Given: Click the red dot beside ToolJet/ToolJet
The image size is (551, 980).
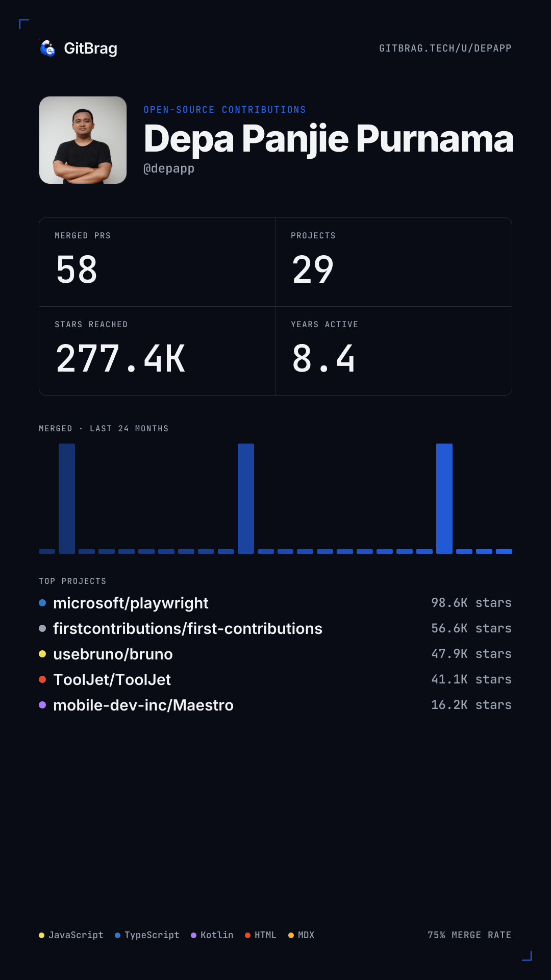Looking at the screenshot, I should (x=42, y=679).
